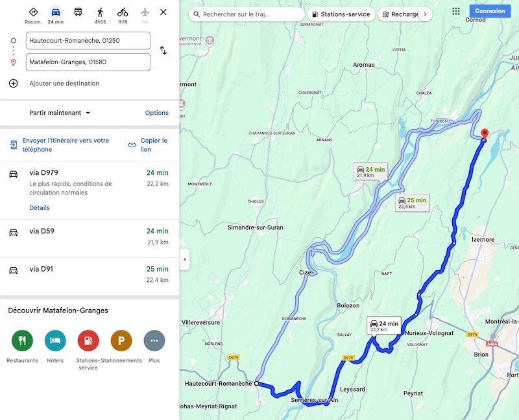Click red destination pin on map
The width and height of the screenshot is (519, 420).
pos(485,134)
